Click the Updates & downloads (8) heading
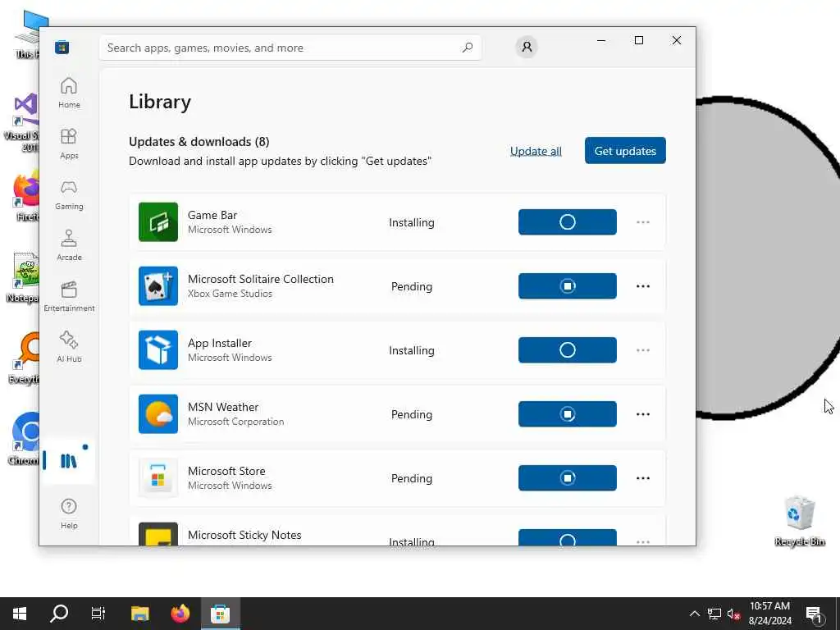 click(199, 141)
